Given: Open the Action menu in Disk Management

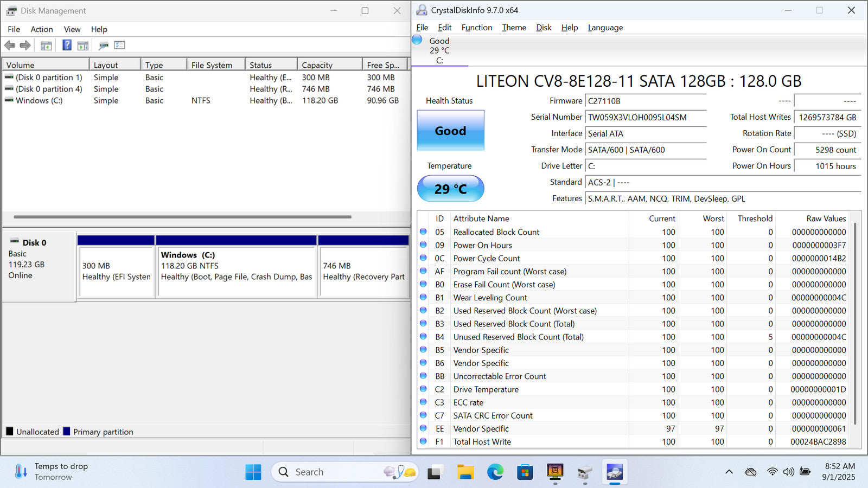Looking at the screenshot, I should [42, 29].
